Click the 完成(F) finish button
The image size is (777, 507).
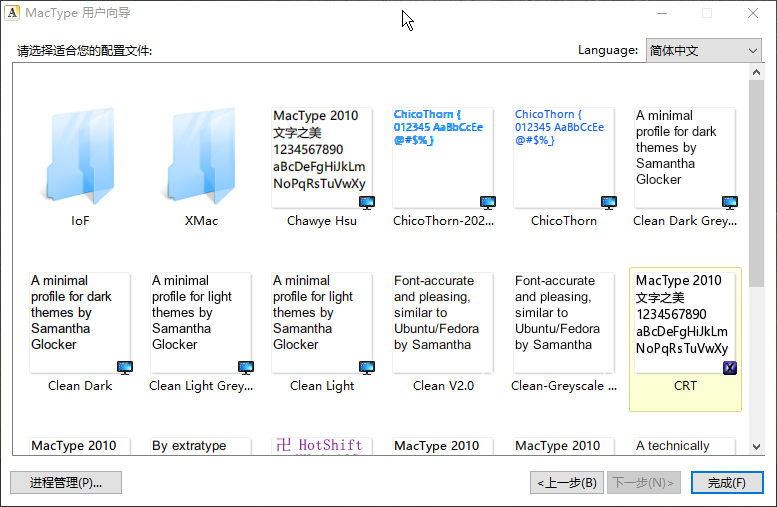(x=727, y=482)
